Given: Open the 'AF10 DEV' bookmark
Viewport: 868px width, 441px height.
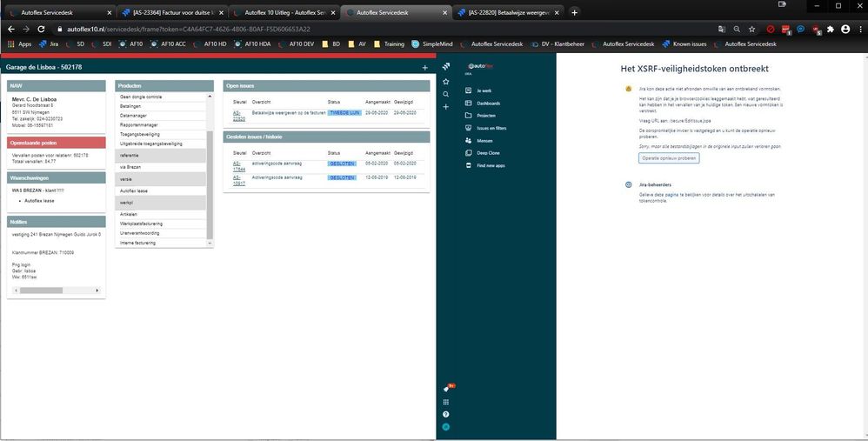Looking at the screenshot, I should [296, 44].
